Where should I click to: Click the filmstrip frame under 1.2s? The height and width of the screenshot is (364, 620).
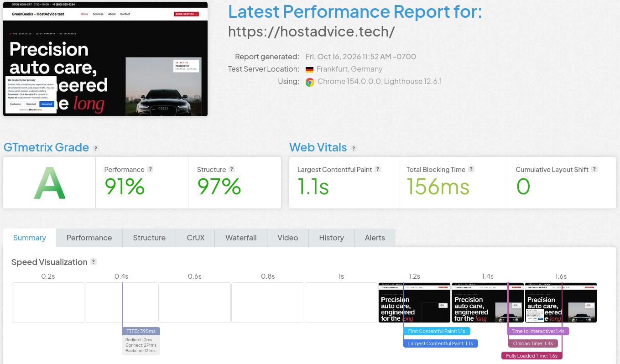(x=414, y=302)
